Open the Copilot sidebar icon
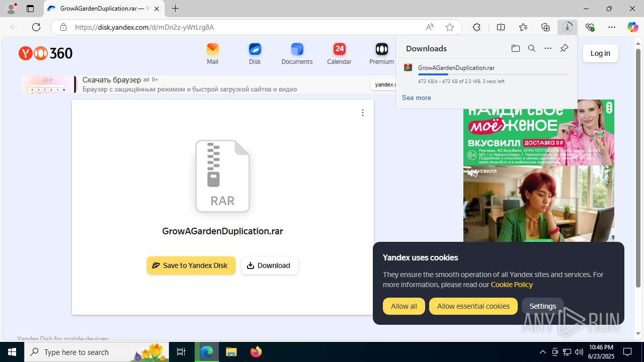Screen dimensions: 644x362 [x=632, y=27]
